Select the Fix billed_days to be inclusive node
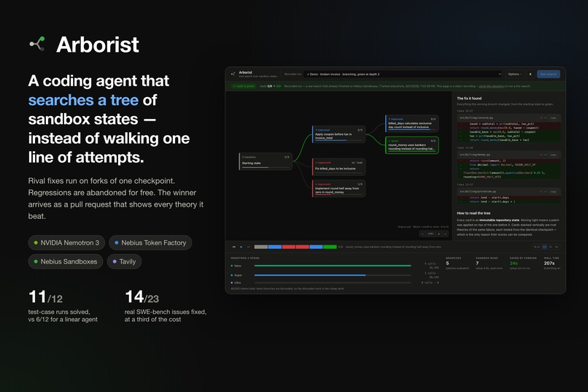Screen dimensions: 588x392 pyautogui.click(x=339, y=166)
